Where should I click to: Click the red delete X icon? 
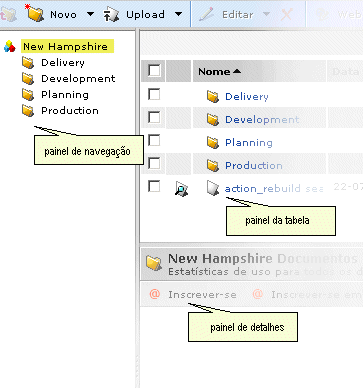[286, 14]
